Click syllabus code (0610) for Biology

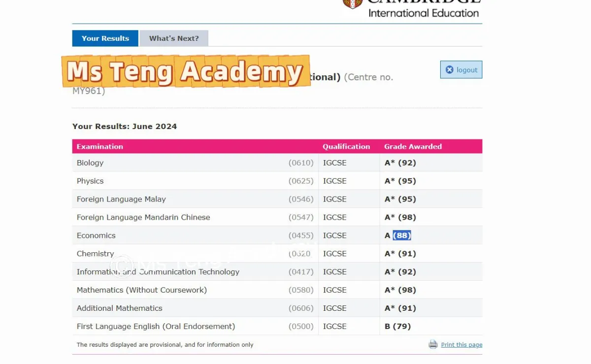pos(301,163)
